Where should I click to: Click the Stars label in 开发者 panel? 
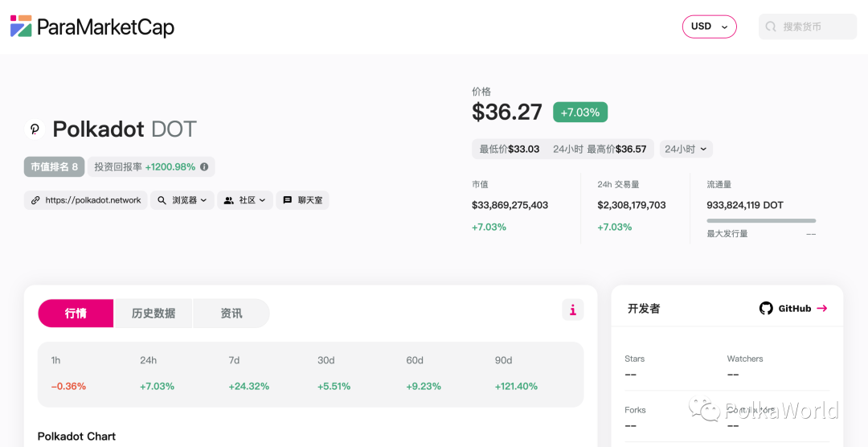(x=634, y=359)
